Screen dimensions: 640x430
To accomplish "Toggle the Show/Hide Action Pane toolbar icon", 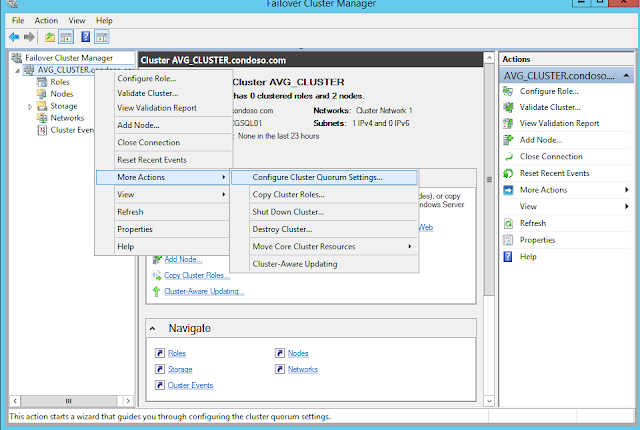I will pyautogui.click(x=102, y=37).
